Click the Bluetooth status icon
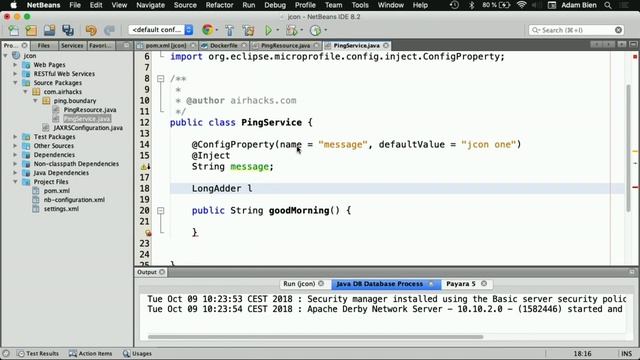640x360 pixels. 471,5
